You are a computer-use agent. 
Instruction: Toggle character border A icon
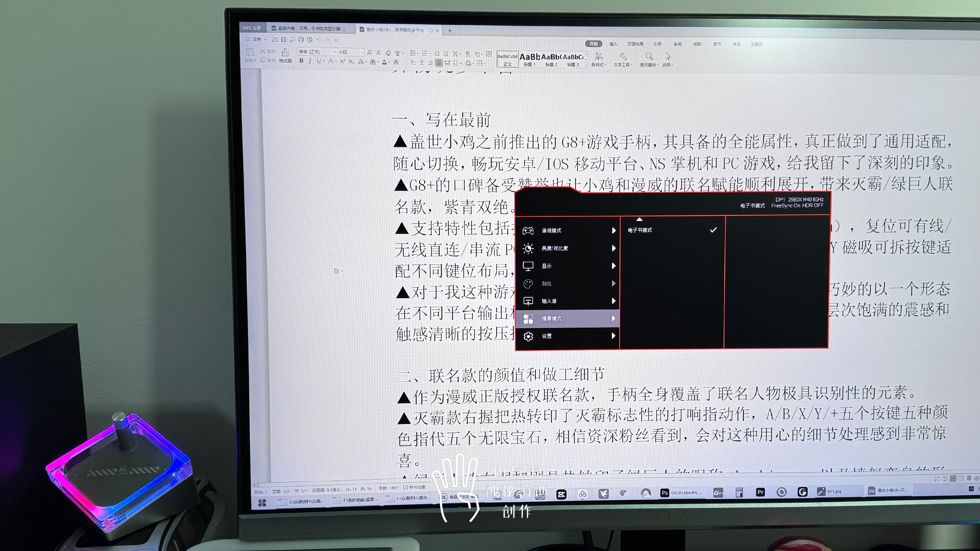[x=396, y=62]
